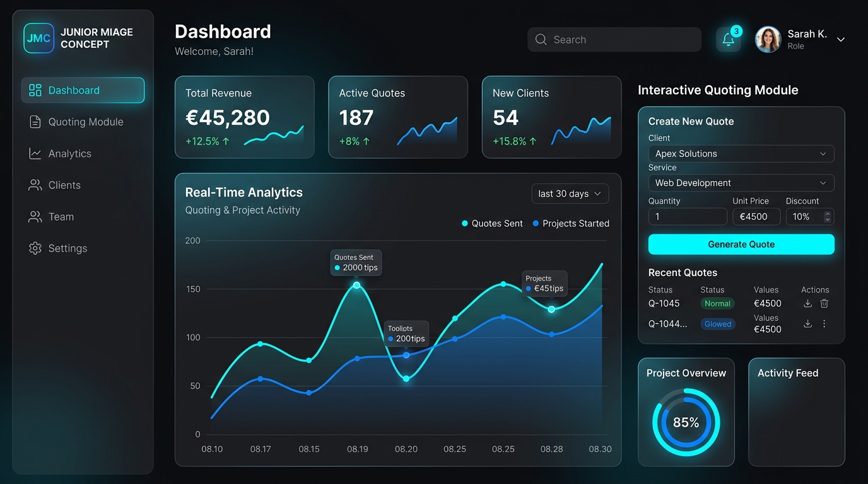Expand the Sarah K. account menu chevron

840,40
